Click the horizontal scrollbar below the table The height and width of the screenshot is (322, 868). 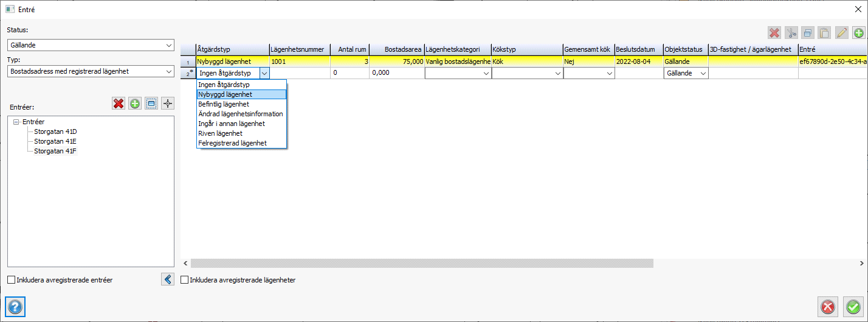tap(421, 263)
